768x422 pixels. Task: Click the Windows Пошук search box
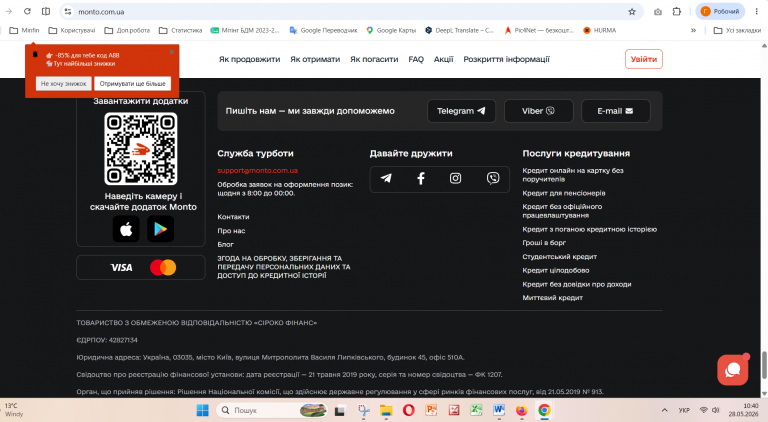coord(272,410)
